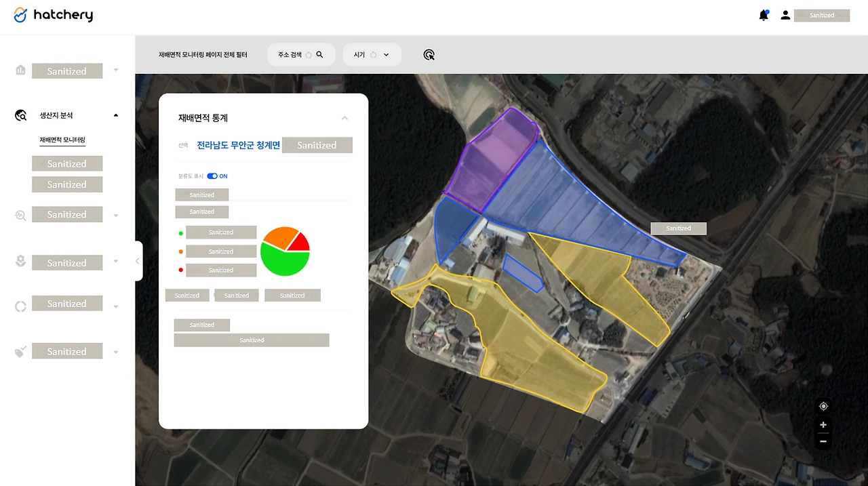Open the notifications bell

coord(764,15)
